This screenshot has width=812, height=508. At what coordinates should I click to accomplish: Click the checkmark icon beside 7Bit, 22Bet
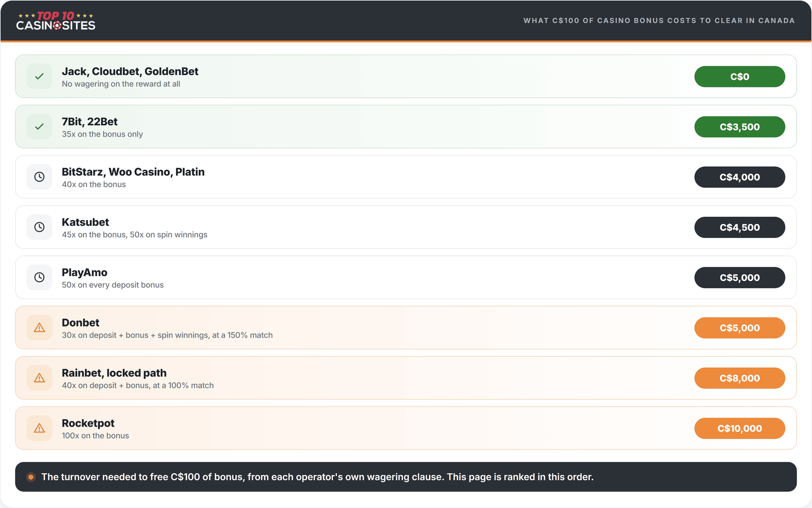40,127
